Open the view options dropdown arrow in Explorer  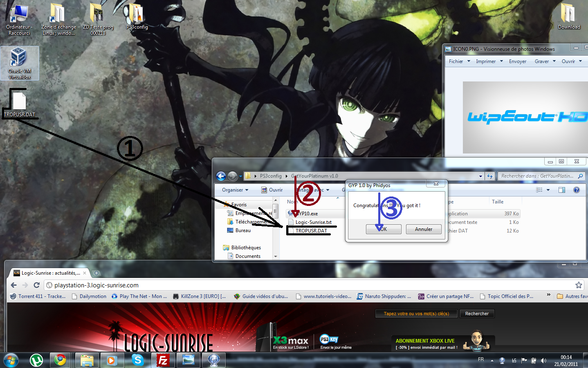point(548,190)
